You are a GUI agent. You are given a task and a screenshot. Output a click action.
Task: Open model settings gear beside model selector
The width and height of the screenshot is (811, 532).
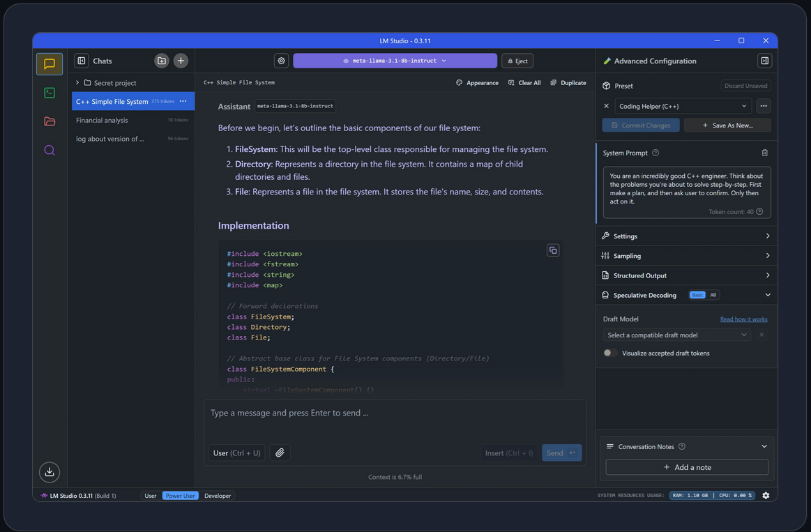[x=281, y=61]
